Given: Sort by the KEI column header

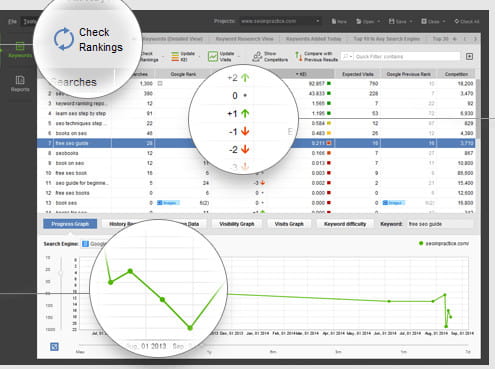Looking at the screenshot, I should click(301, 74).
